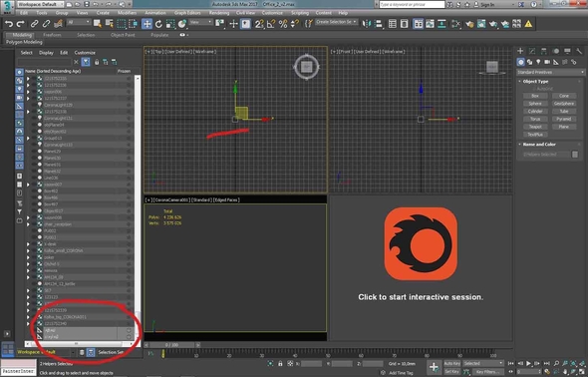Image resolution: width=588 pixels, height=377 pixels.
Task: Select the Lights category icon
Action: [538, 62]
